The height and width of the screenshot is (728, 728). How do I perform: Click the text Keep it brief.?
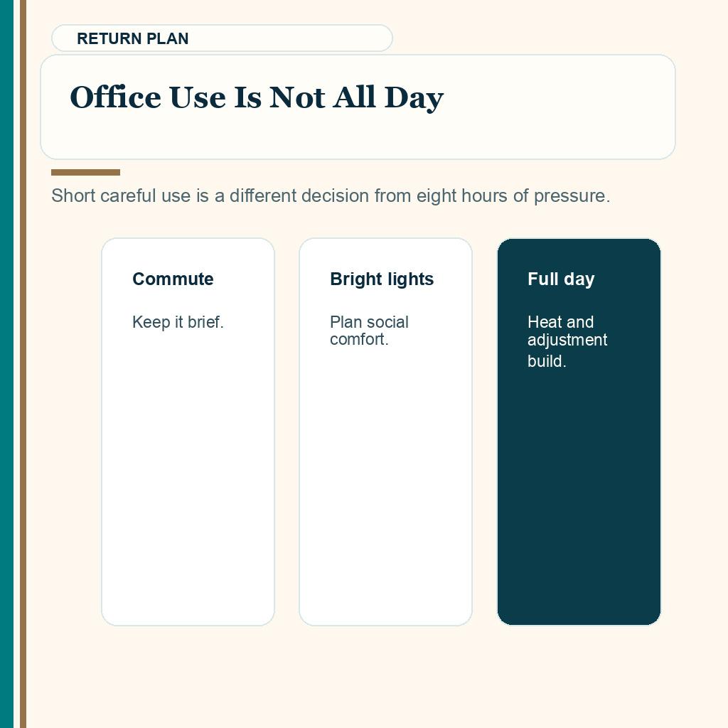(x=178, y=322)
